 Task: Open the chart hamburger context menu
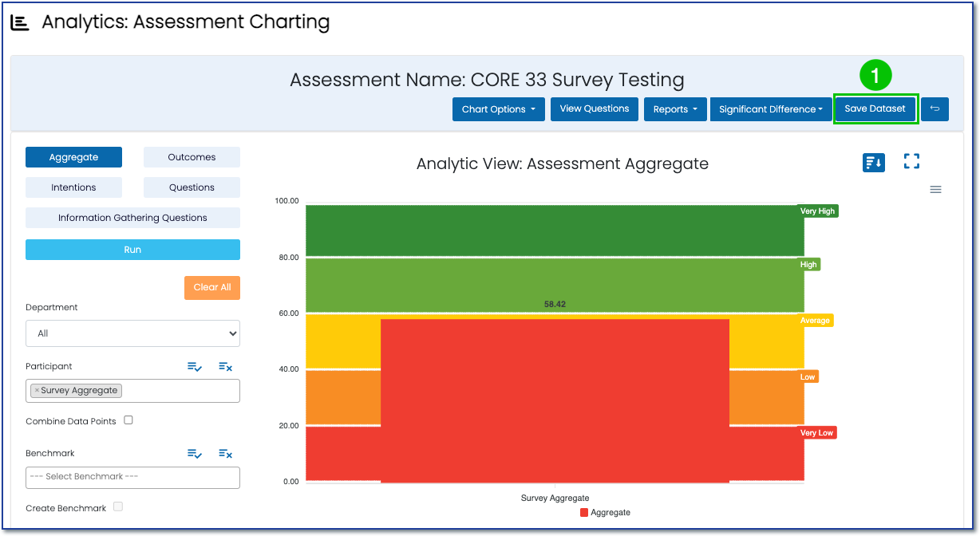(x=936, y=190)
